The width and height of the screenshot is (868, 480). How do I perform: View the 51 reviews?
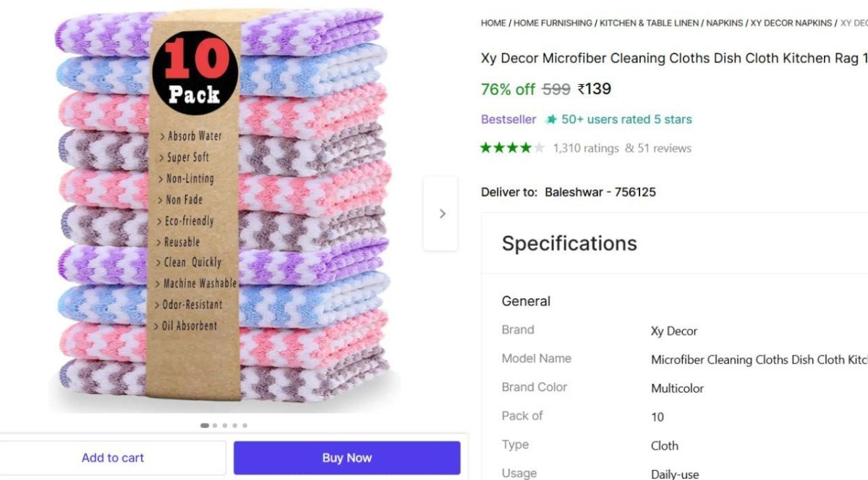[664, 147]
